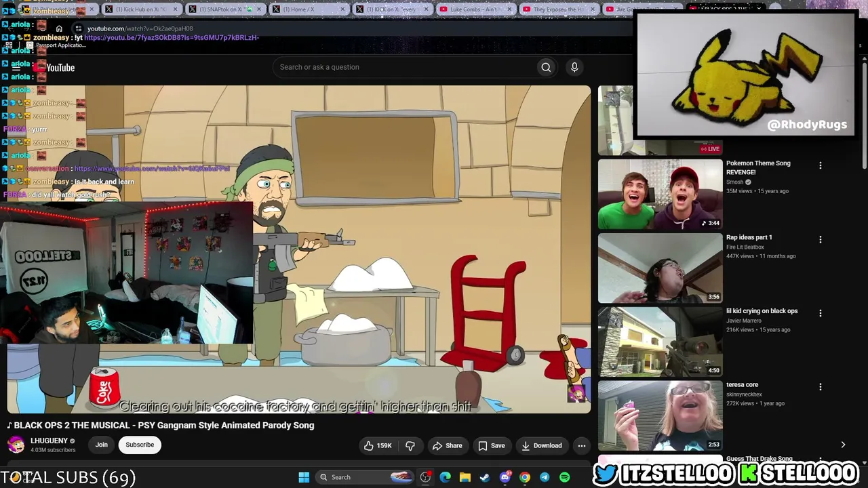Open the Share dialog for the video
The height and width of the screenshot is (488, 868).
click(x=447, y=445)
